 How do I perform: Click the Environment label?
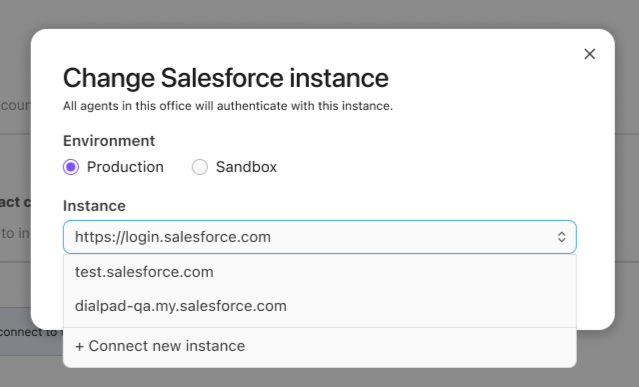[109, 141]
